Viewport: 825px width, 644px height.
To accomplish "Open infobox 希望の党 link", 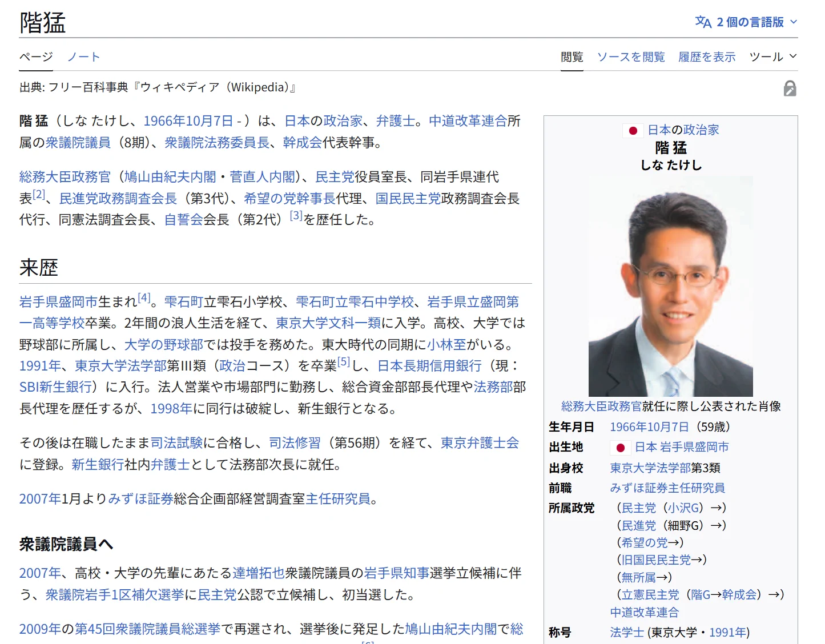I will [x=644, y=542].
